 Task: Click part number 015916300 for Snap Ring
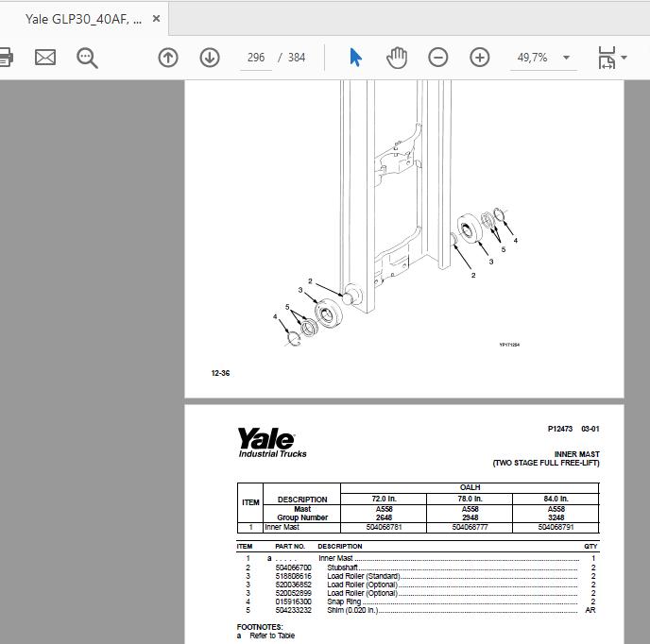[294, 602]
